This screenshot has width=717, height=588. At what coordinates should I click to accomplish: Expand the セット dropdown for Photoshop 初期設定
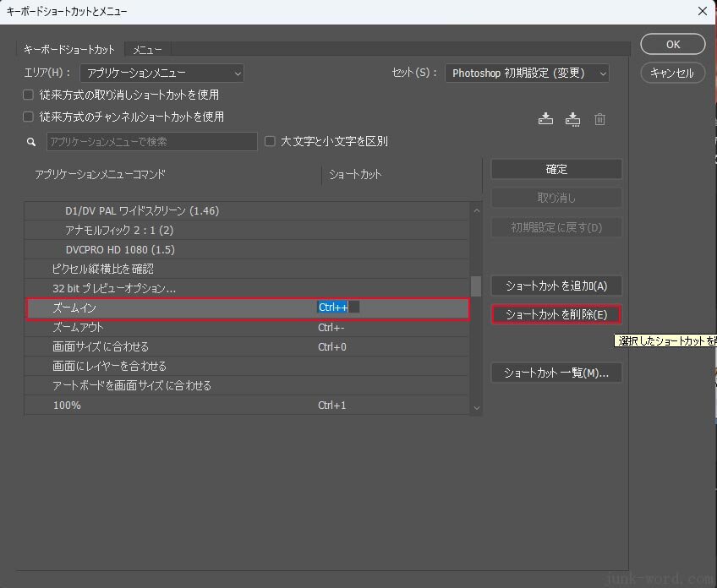tap(528, 73)
